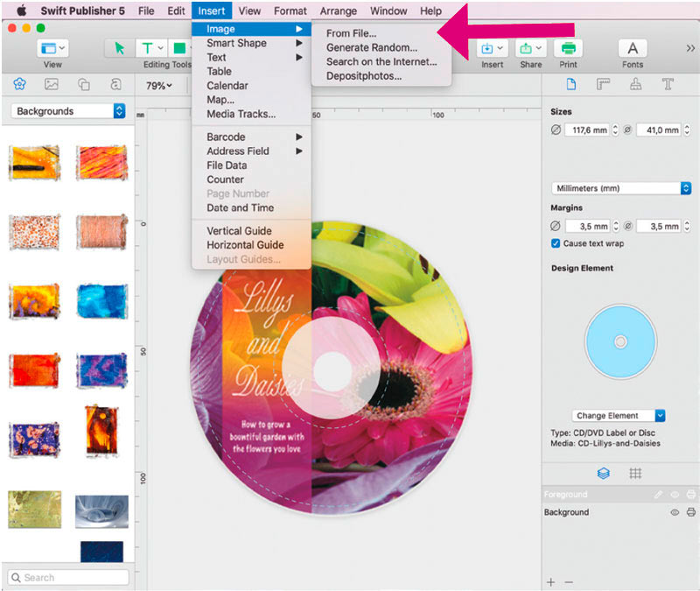Choose From File... in Image submenu

(x=352, y=33)
